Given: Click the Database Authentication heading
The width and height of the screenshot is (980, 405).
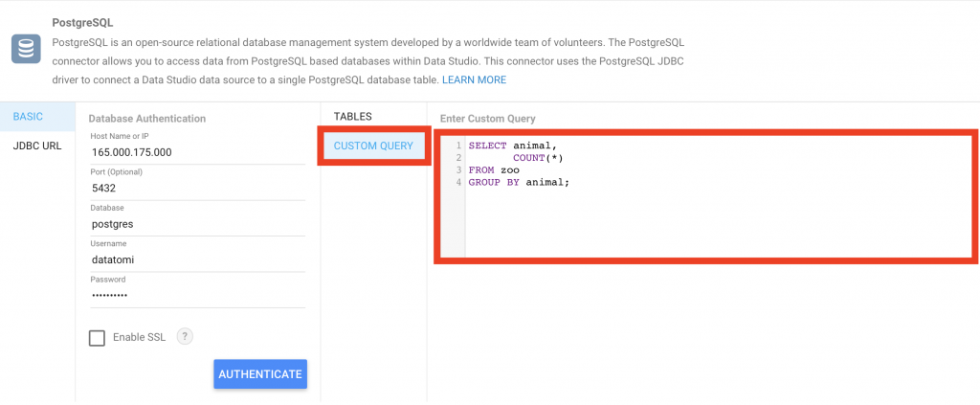Looking at the screenshot, I should (146, 118).
